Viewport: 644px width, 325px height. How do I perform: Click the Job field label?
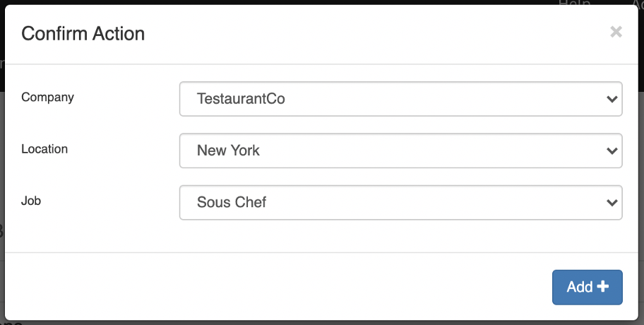pos(31,201)
